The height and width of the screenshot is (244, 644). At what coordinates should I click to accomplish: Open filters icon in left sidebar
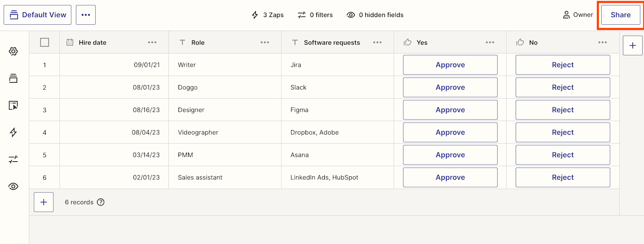[13, 159]
